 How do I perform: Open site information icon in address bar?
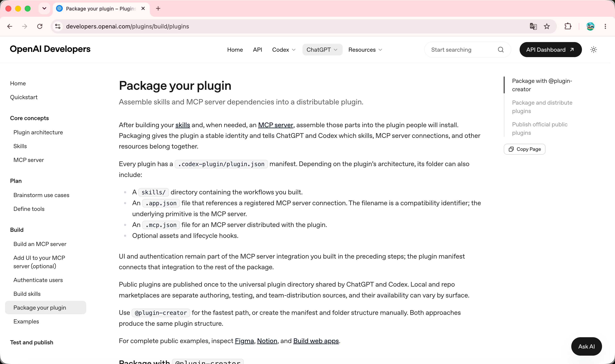click(58, 26)
